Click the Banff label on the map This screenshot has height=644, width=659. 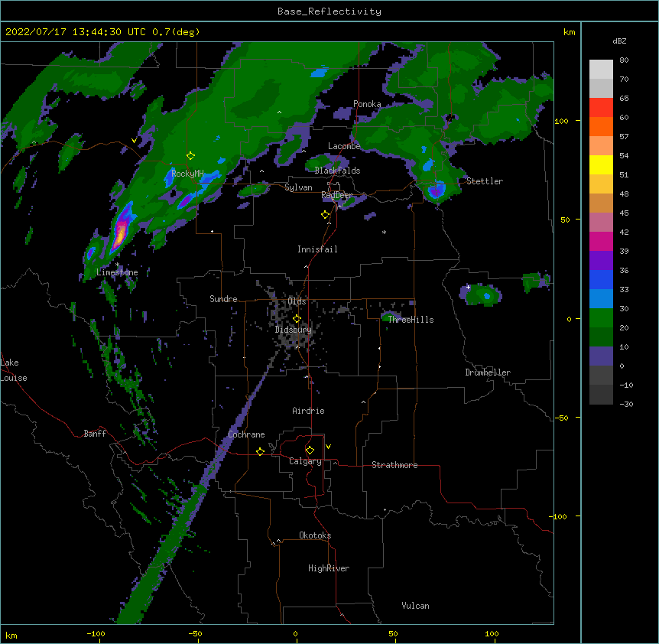click(95, 434)
